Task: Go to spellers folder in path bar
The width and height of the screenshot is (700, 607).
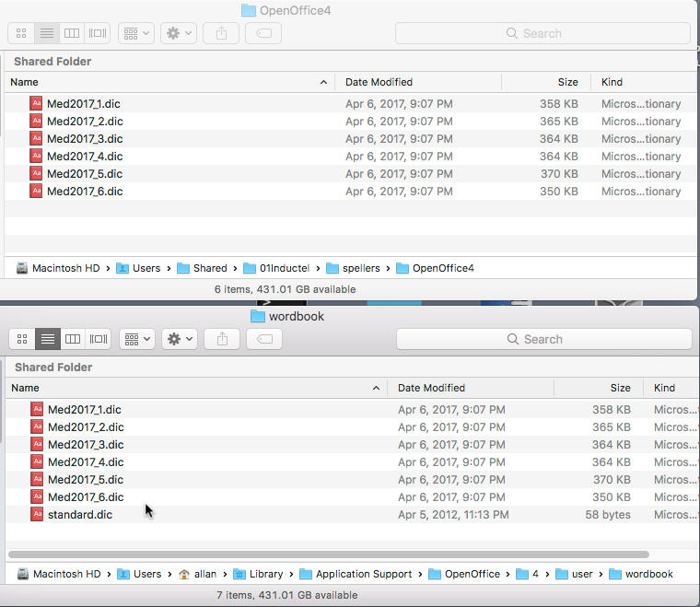Action: click(354, 268)
